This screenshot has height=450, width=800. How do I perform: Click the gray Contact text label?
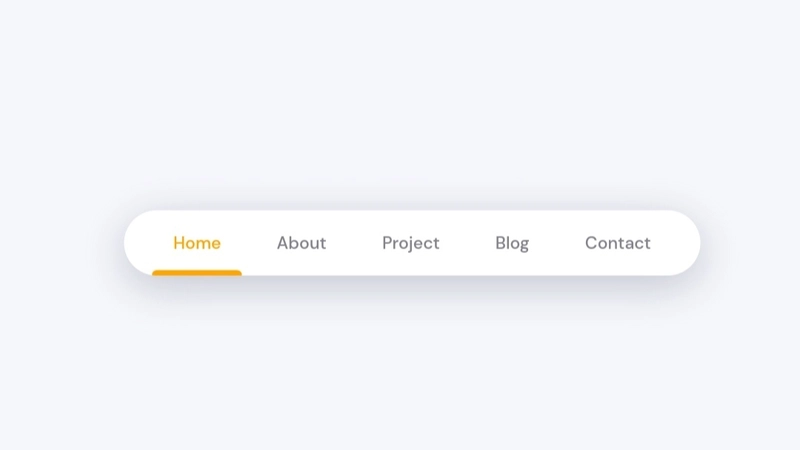(x=618, y=243)
